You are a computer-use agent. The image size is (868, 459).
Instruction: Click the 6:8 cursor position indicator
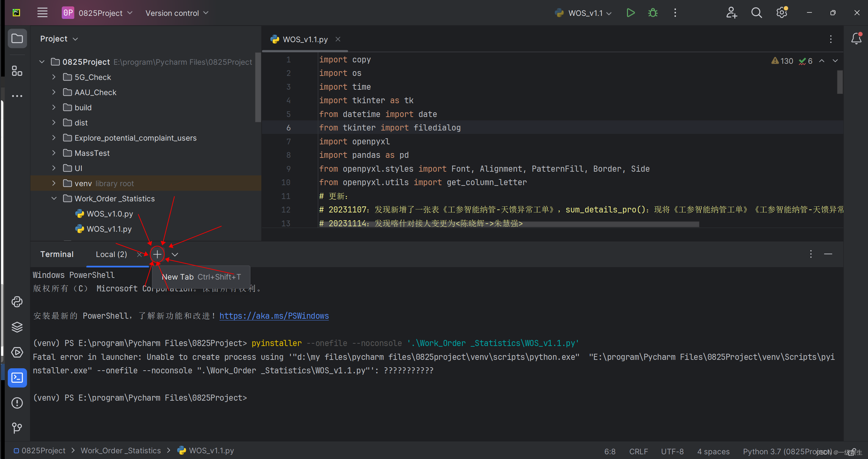(x=610, y=451)
